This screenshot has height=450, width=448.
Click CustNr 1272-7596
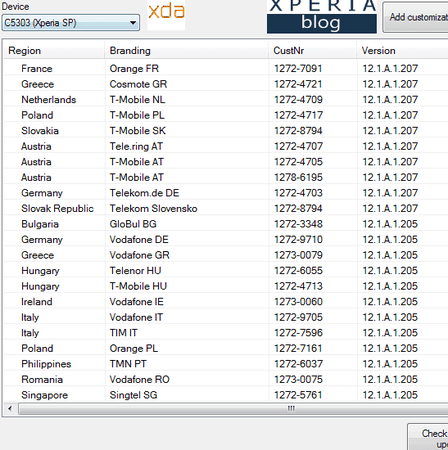(298, 333)
